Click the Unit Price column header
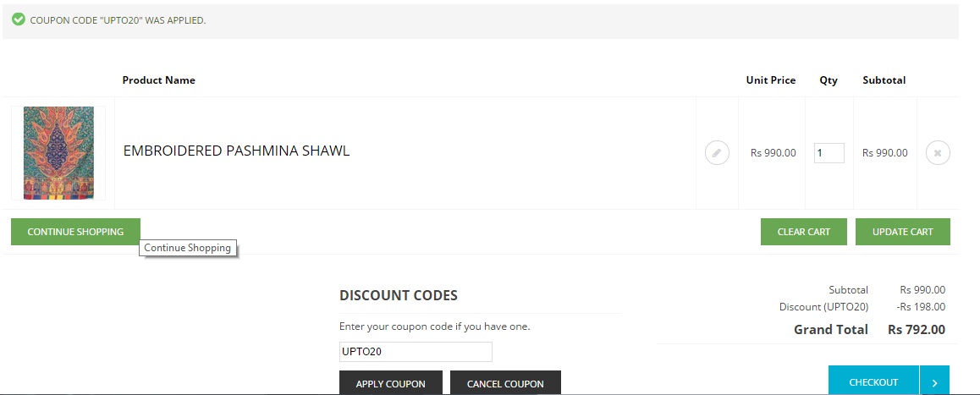Viewport: 980px width, 395px height. (x=770, y=80)
